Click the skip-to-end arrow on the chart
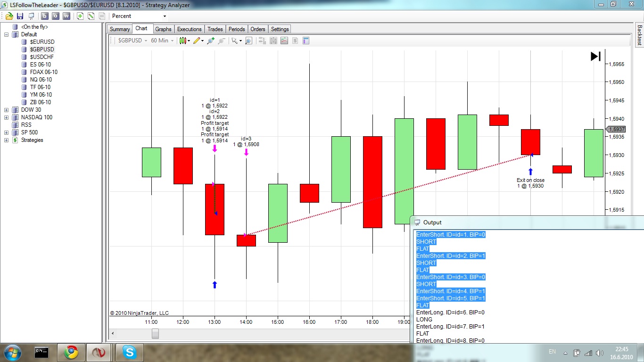This screenshot has width=644, height=362. pos(595,57)
